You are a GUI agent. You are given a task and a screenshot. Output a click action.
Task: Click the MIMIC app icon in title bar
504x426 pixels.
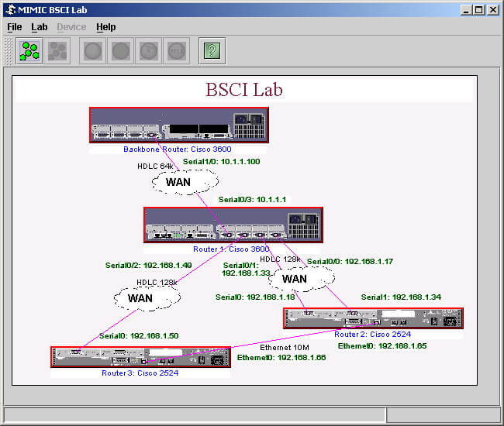tap(11, 9)
